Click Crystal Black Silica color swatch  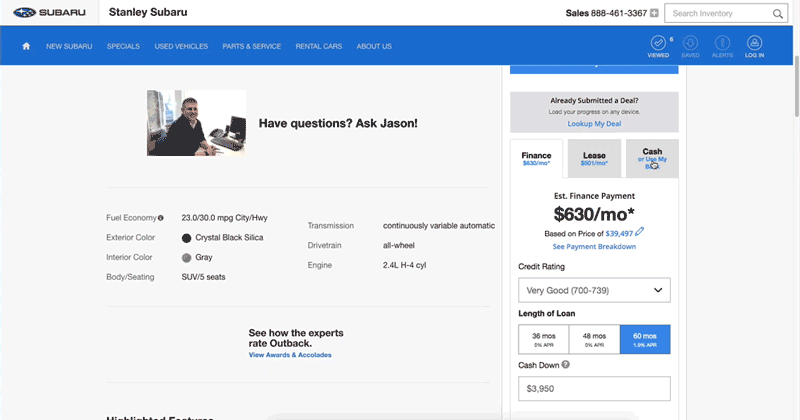[x=186, y=238]
